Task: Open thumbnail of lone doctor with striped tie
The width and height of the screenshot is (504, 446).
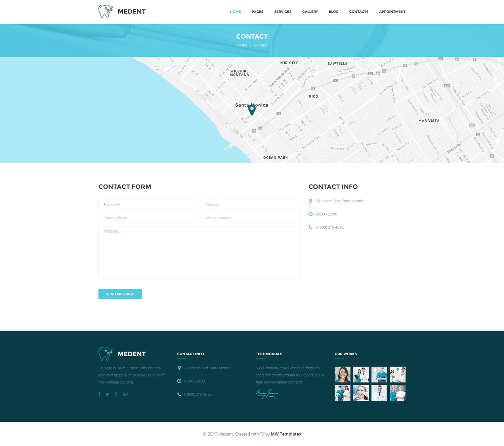Action: [x=379, y=393]
